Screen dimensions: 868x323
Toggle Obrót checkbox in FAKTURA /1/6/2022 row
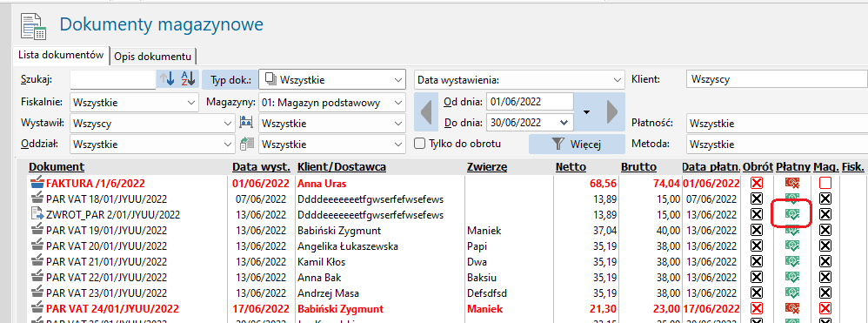coord(756,183)
